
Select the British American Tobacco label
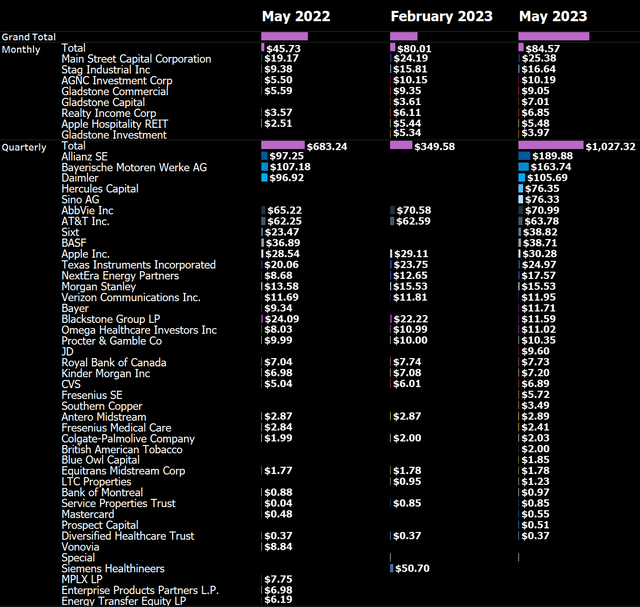coord(122,449)
